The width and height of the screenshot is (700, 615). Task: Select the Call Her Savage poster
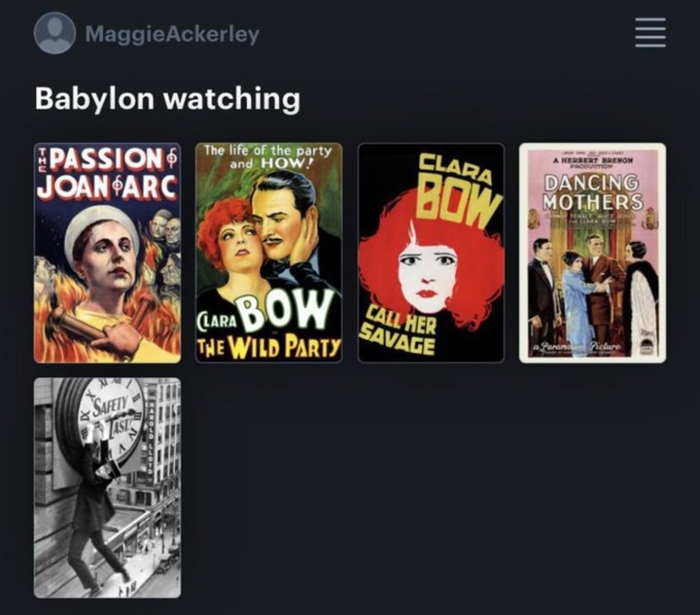point(431,253)
